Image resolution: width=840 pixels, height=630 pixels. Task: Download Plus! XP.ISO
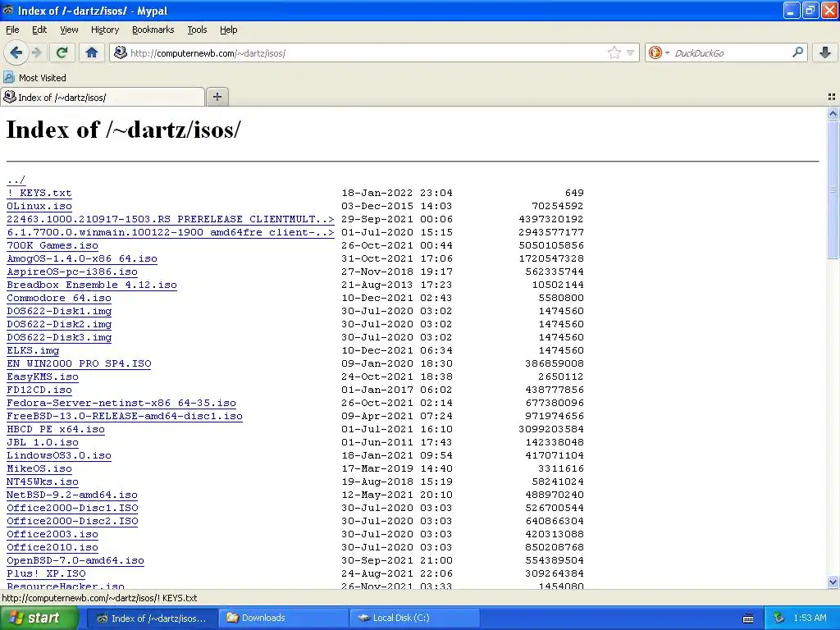coord(46,573)
